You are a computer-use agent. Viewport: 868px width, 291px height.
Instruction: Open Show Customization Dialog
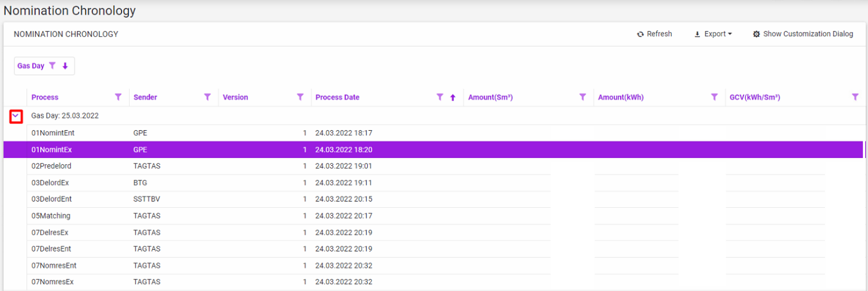(803, 34)
